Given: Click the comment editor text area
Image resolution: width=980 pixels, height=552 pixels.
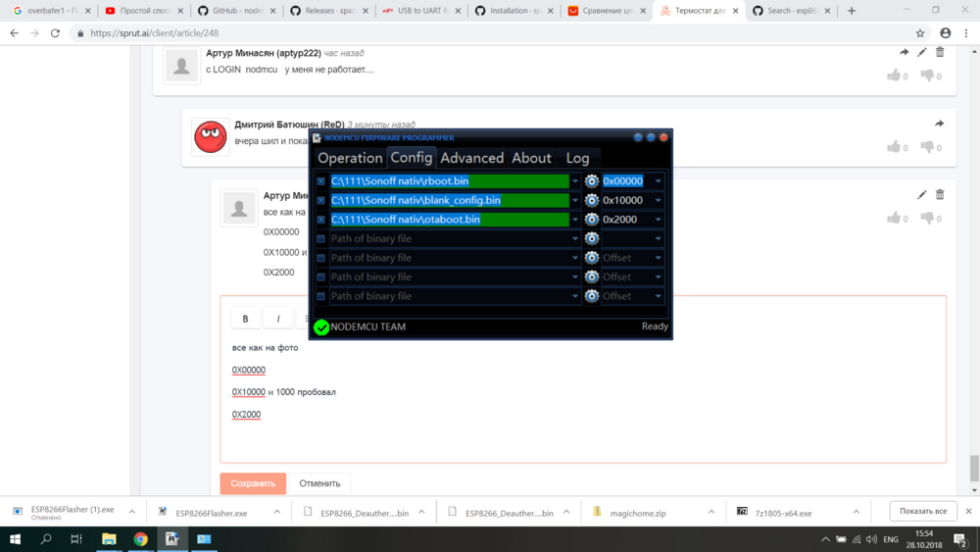Looking at the screenshot, I should [583, 397].
